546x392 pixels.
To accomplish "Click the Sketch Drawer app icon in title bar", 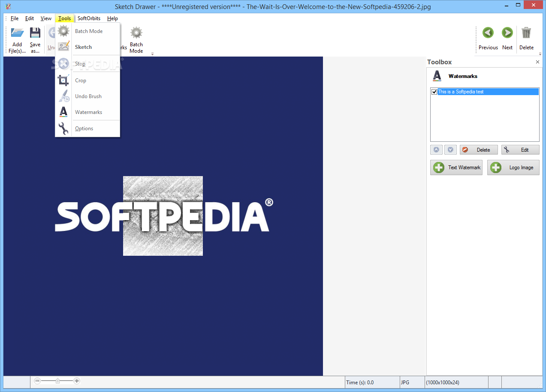I will pyautogui.click(x=8, y=6).
